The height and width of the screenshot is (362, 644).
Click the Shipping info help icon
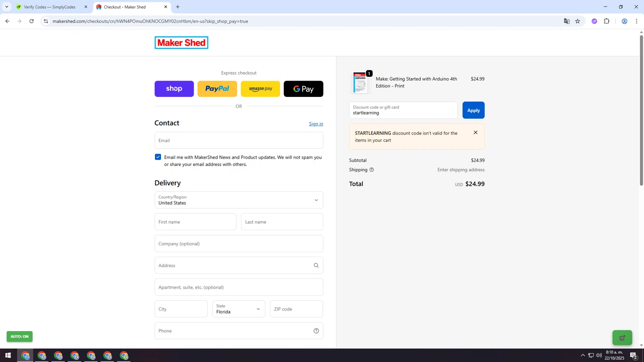371,170
